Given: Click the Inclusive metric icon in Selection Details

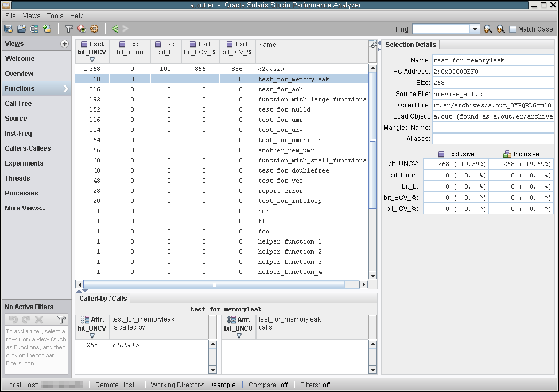Looking at the screenshot, I should [507, 154].
